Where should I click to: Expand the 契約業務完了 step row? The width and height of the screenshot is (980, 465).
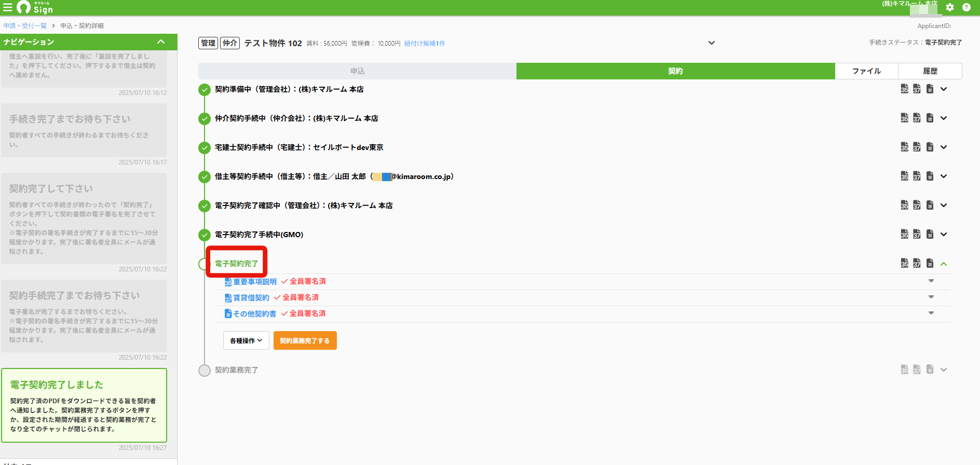[944, 370]
